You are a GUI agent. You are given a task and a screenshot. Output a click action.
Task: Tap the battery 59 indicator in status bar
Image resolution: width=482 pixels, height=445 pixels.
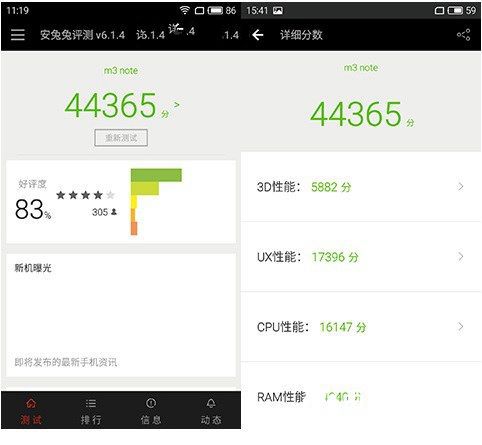click(462, 10)
